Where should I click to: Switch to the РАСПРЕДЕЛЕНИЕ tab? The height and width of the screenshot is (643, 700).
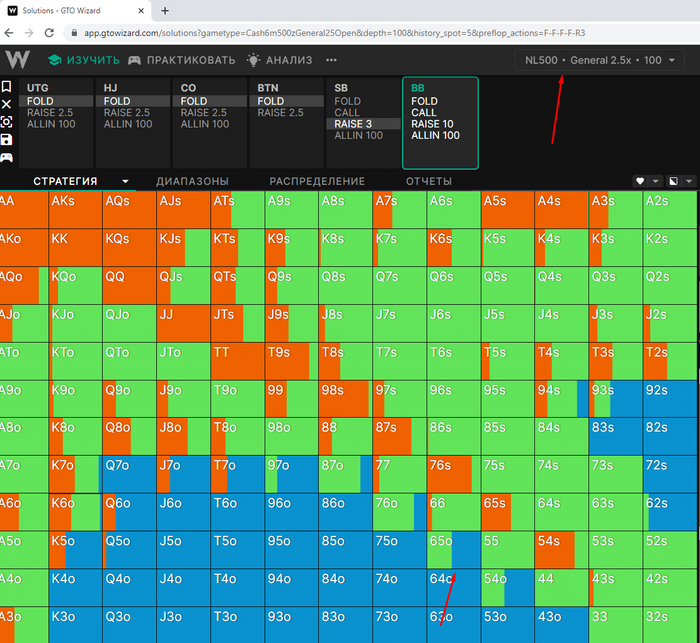(317, 181)
